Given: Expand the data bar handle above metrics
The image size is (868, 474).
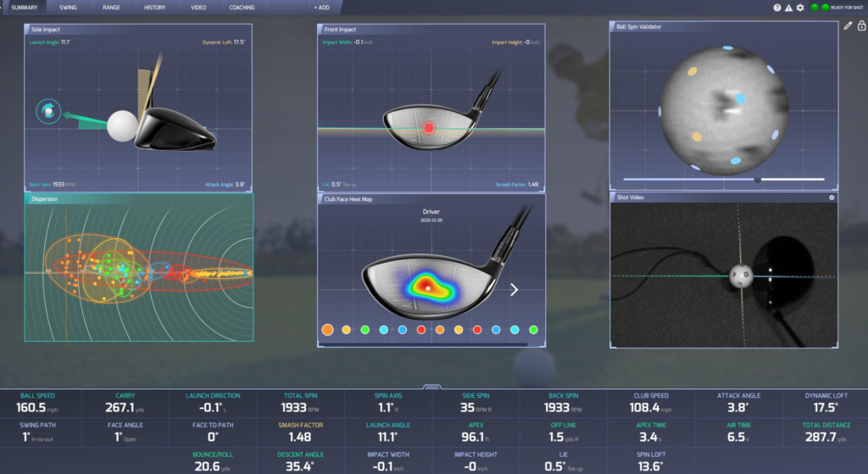Looking at the screenshot, I should point(431,387).
